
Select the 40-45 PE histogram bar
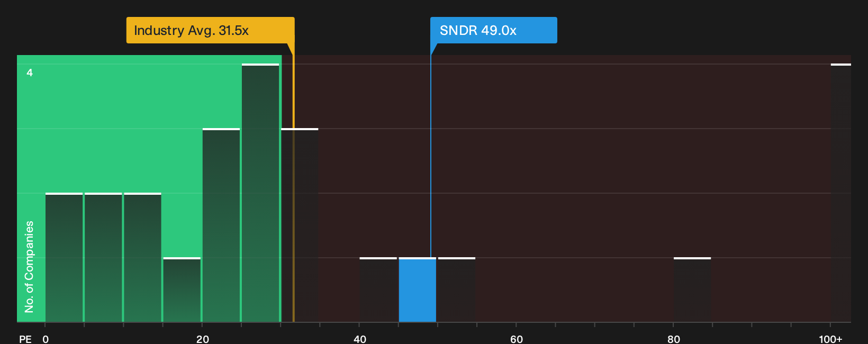point(378,290)
